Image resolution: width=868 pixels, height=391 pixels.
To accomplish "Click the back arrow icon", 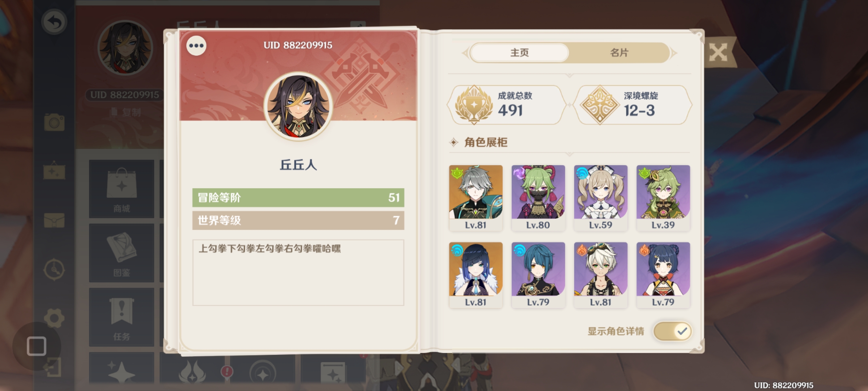I will 54,22.
